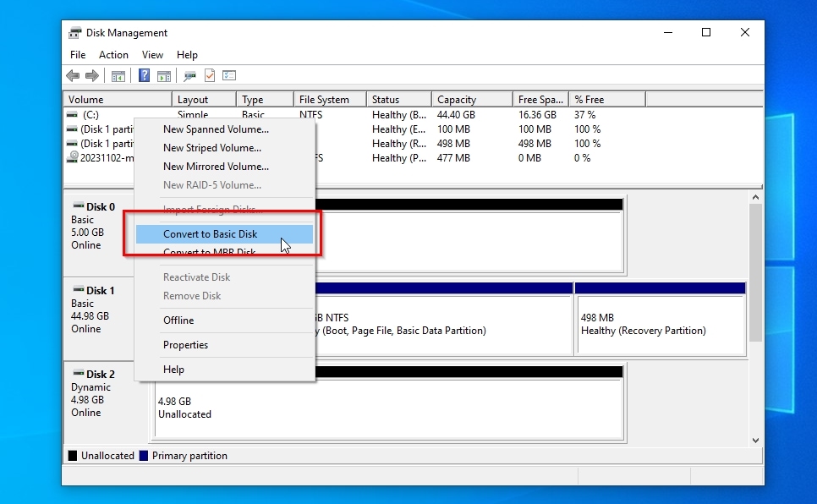Select the 4.98 GB Unallocated space on Disk 2
This screenshot has width=817, height=504.
(387, 408)
